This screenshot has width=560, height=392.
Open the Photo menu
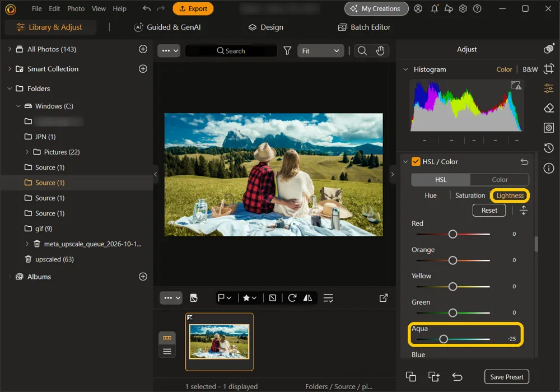[76, 8]
